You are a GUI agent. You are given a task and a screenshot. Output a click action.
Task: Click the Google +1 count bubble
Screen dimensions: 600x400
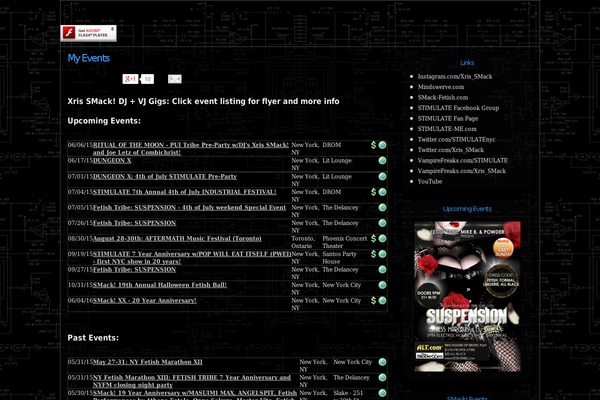(147, 79)
